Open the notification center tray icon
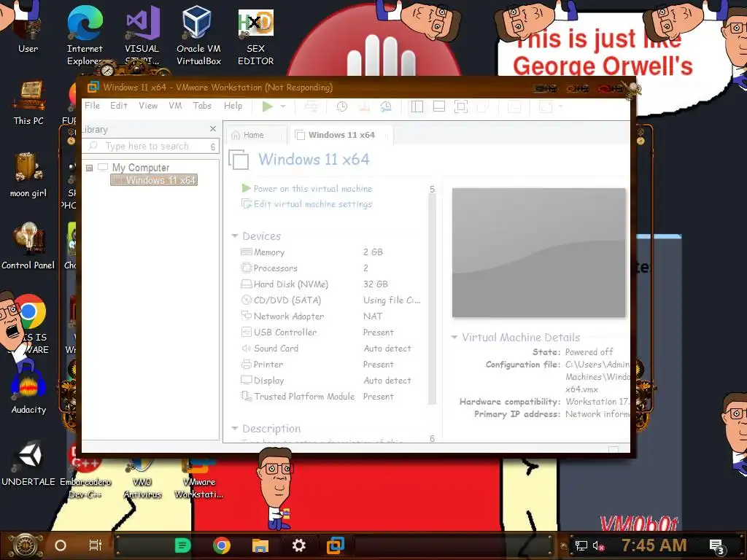Viewport: 747px width, 560px height. pyautogui.click(x=717, y=547)
